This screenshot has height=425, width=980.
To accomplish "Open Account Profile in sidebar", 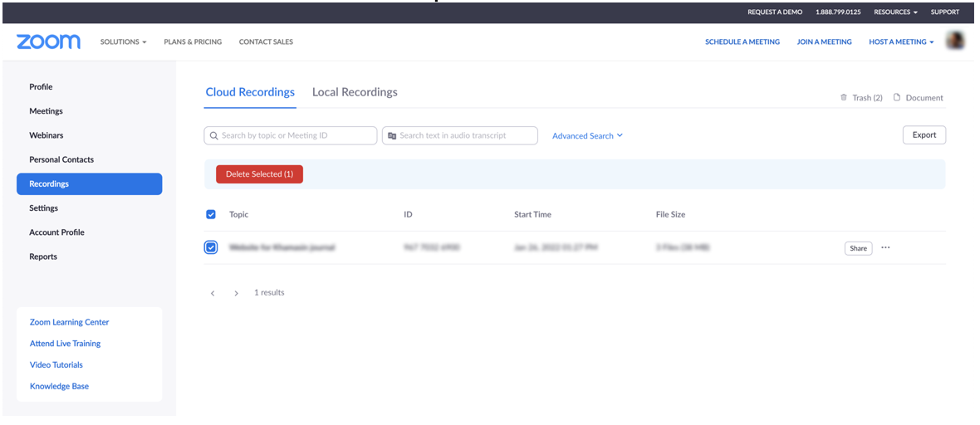I will coord(56,232).
